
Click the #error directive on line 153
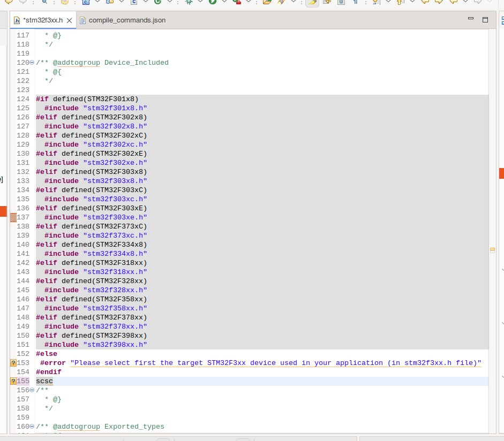[52, 363]
